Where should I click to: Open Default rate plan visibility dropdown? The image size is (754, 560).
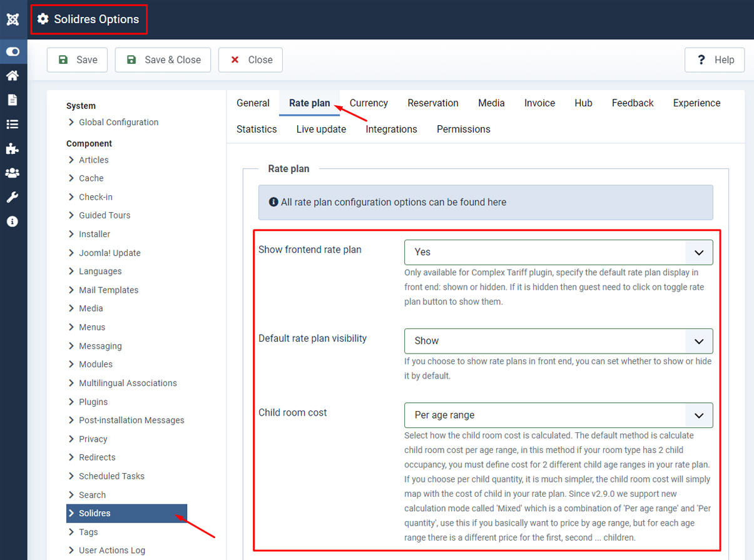coord(558,341)
